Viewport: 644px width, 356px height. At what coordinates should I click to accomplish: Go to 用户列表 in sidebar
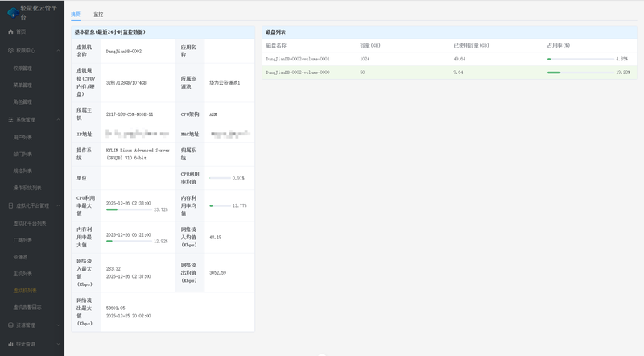click(x=23, y=137)
